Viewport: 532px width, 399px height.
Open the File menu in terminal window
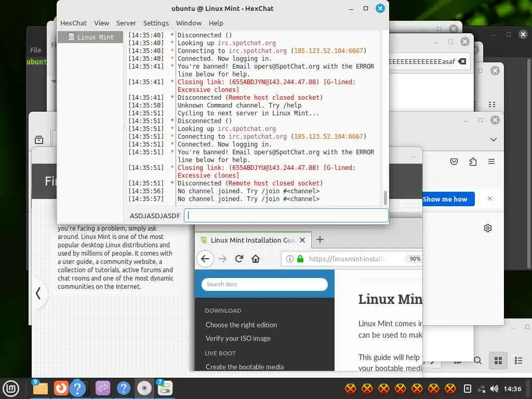click(x=36, y=50)
